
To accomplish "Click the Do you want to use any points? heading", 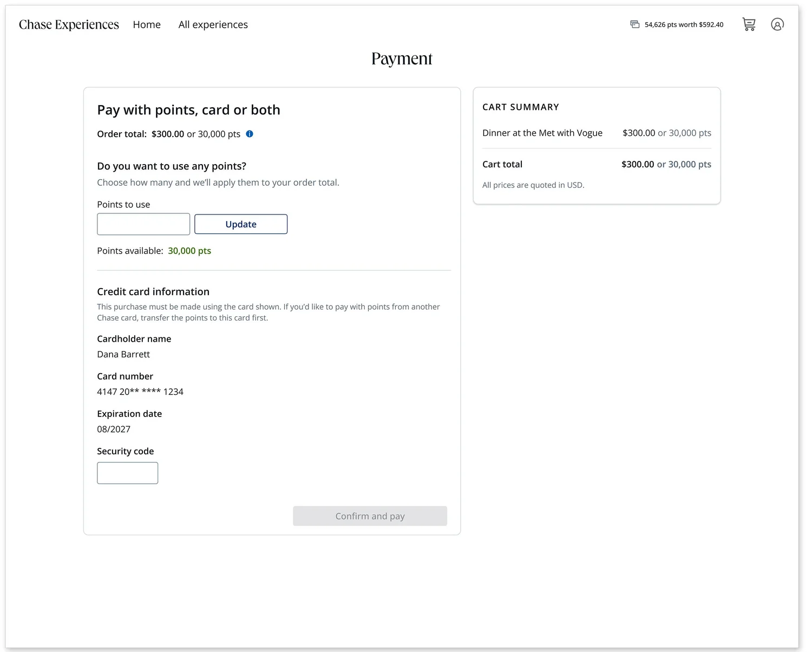I will tap(172, 166).
